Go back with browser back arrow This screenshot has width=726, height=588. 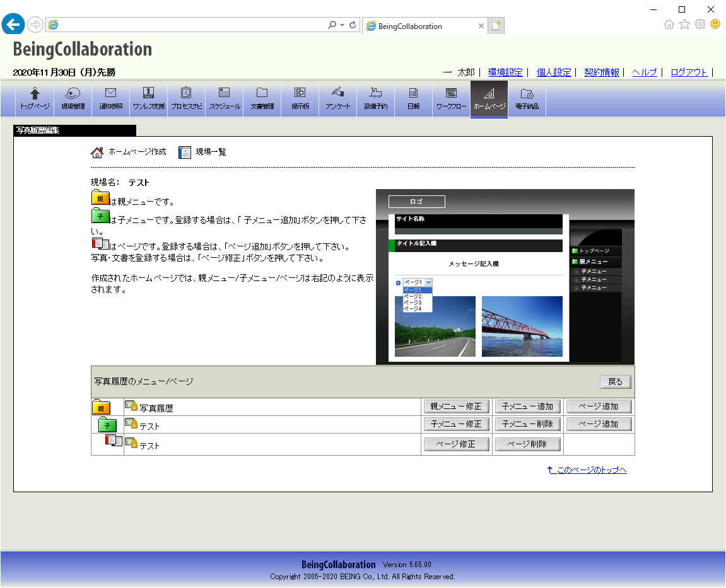coord(13,24)
